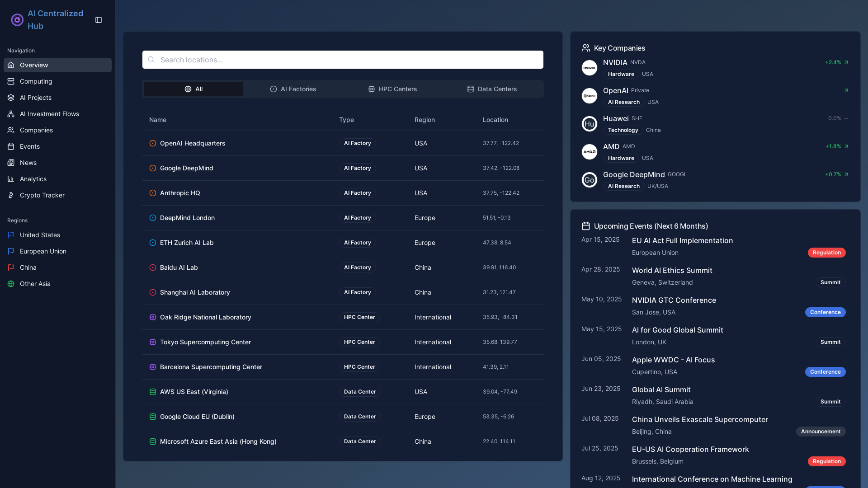Click the Data Center badge for AWS US East
The height and width of the screenshot is (488, 868).
coord(360,392)
